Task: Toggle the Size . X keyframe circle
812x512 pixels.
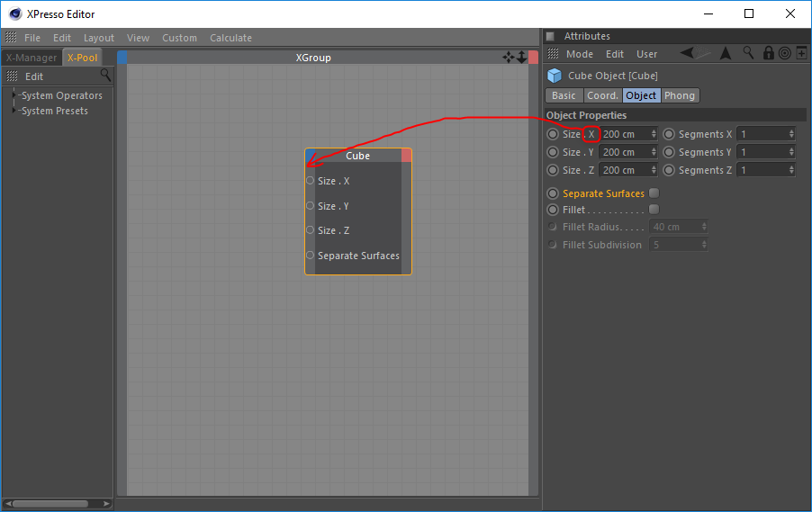Action: click(553, 134)
